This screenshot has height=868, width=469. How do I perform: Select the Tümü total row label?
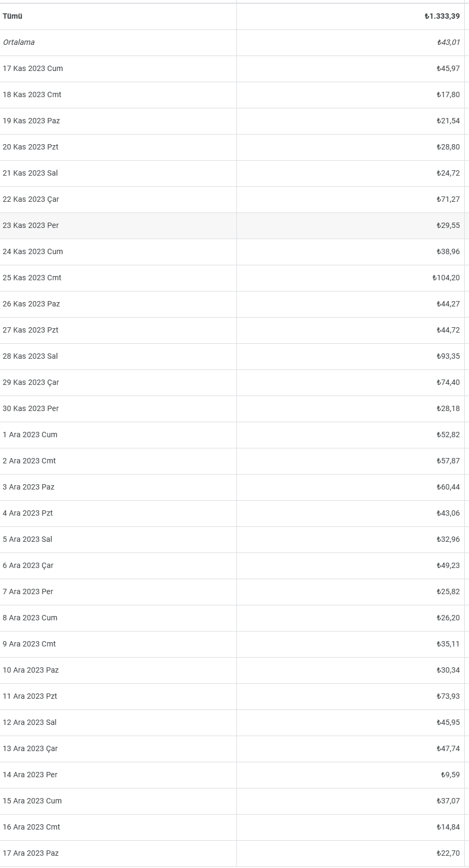12,17
